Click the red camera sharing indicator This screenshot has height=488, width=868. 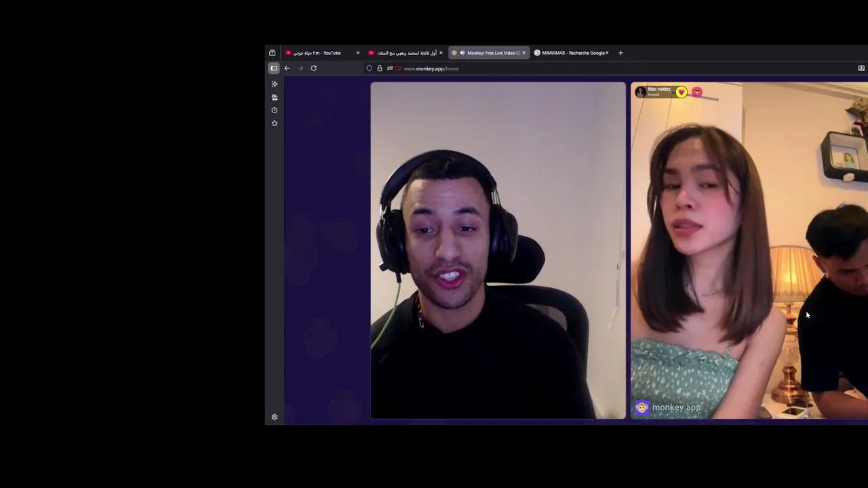pyautogui.click(x=398, y=68)
